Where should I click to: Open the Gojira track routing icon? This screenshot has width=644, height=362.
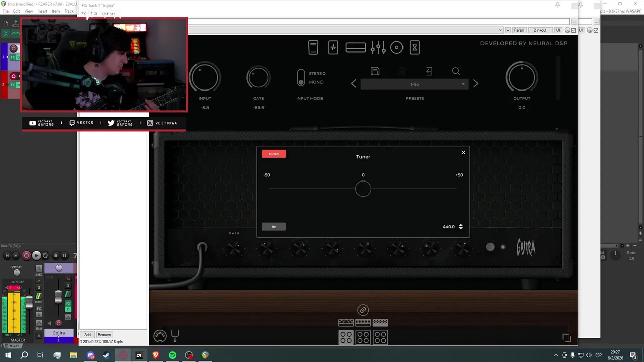[68, 294]
